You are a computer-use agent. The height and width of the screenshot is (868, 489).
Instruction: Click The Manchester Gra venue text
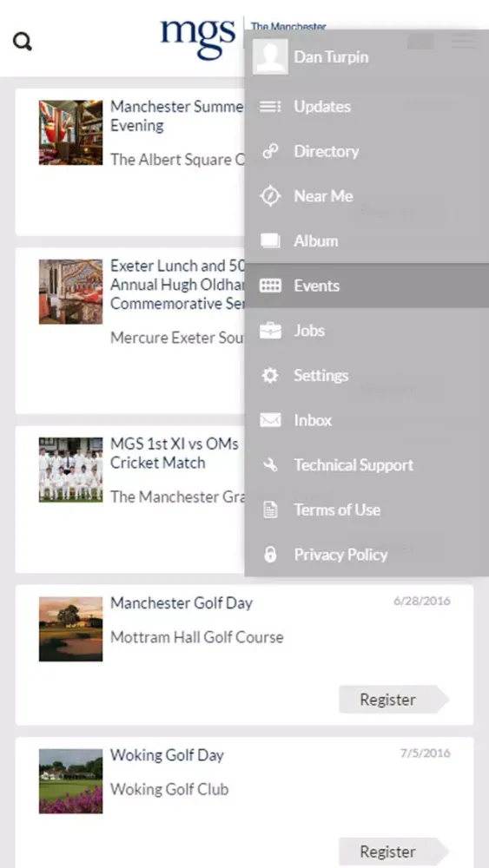[x=177, y=496]
